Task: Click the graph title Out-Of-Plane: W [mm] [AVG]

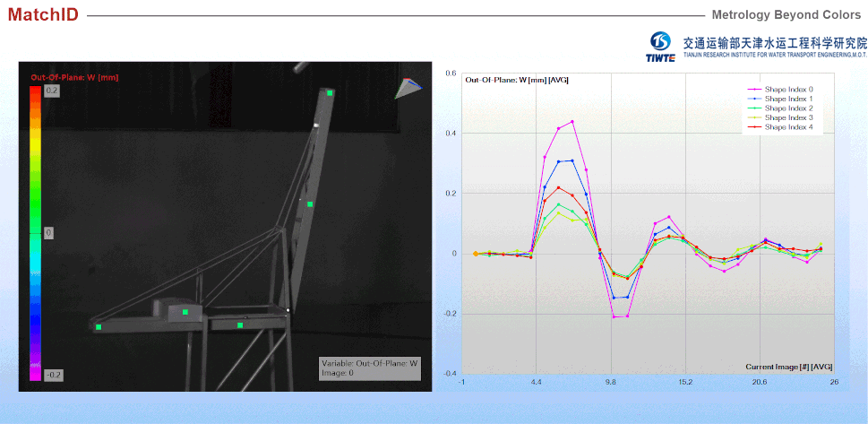Action: tap(517, 80)
